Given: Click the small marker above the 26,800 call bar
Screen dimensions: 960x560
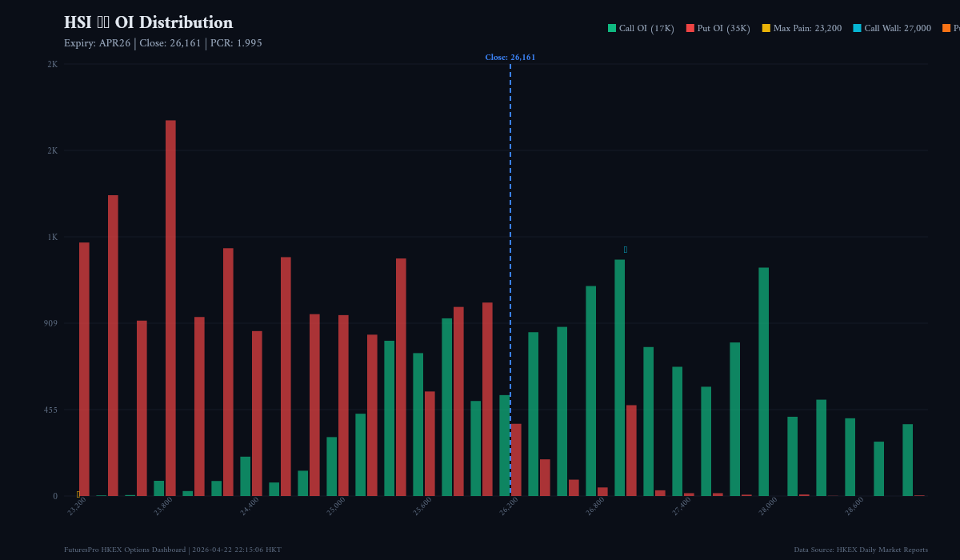Looking at the screenshot, I should click(625, 249).
